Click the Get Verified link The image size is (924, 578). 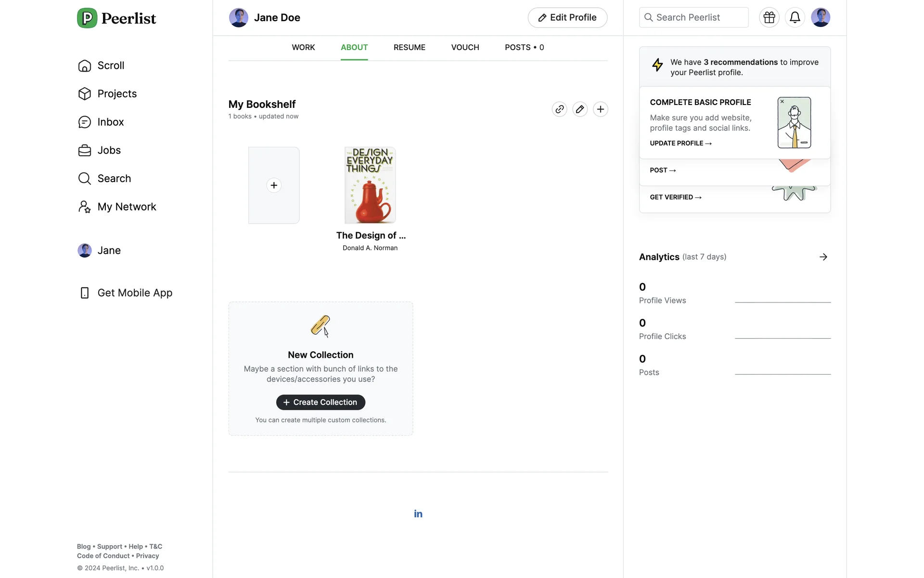[x=675, y=197]
